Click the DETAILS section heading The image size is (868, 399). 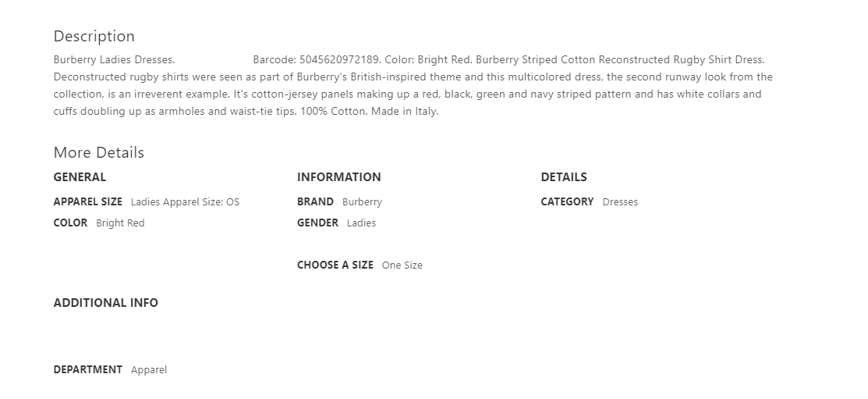[563, 177]
